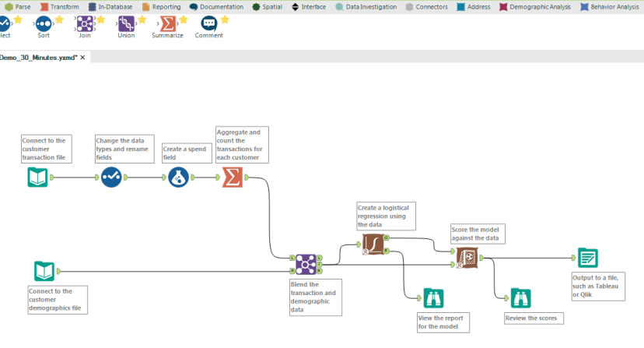Toggle favorite star next to Summarize tool
The height and width of the screenshot is (348, 644).
pos(184,19)
